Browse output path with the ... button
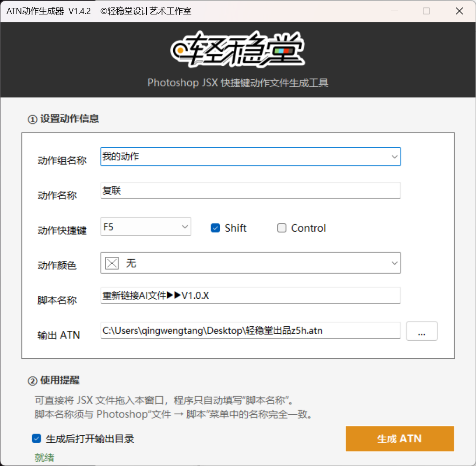 pos(422,331)
